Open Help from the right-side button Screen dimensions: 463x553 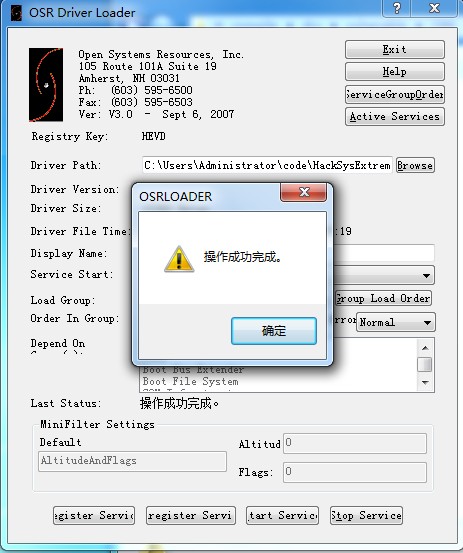pyautogui.click(x=395, y=72)
